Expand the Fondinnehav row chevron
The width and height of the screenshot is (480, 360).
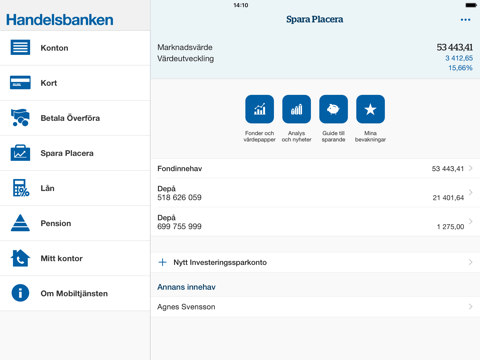point(471,168)
